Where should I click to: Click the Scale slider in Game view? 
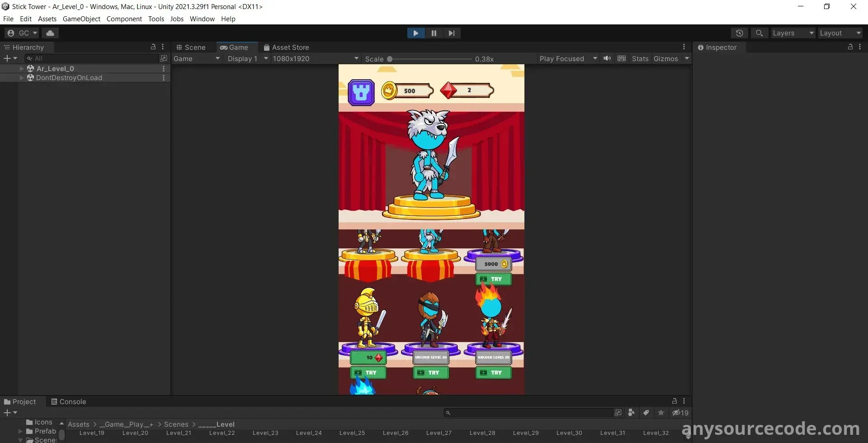[x=429, y=59]
